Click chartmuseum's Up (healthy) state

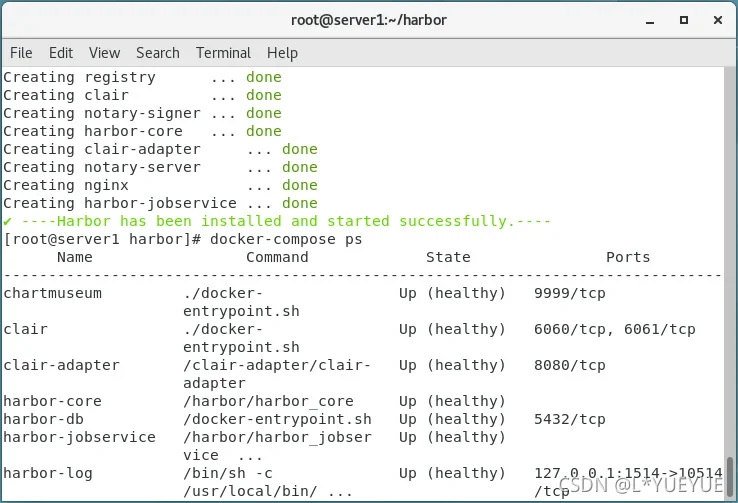coord(452,293)
